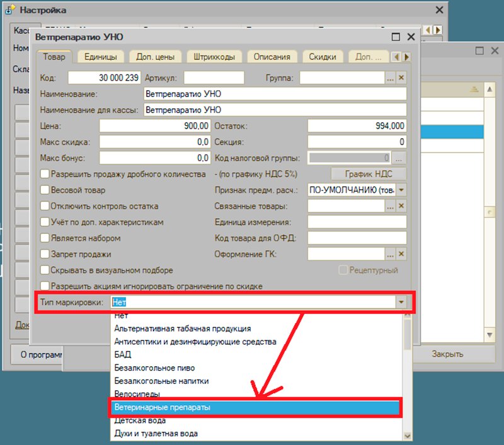Clear the Связанные товары field
The image size is (504, 445).
coord(401,205)
